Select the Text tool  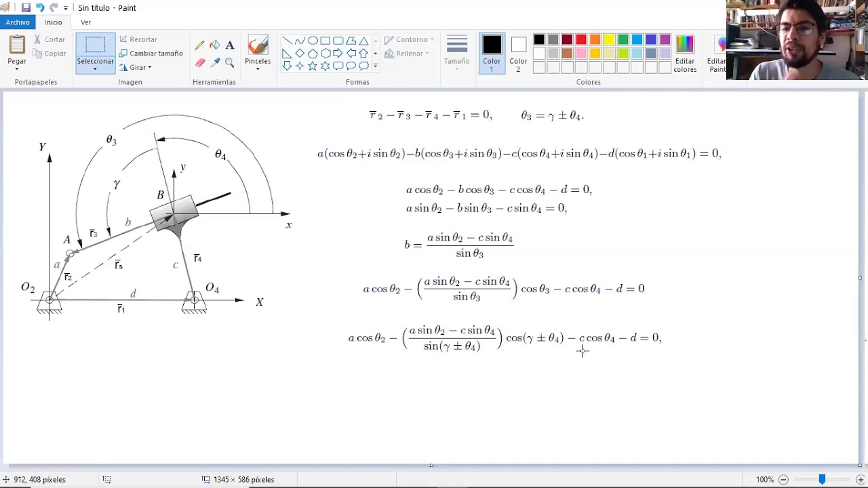[229, 45]
